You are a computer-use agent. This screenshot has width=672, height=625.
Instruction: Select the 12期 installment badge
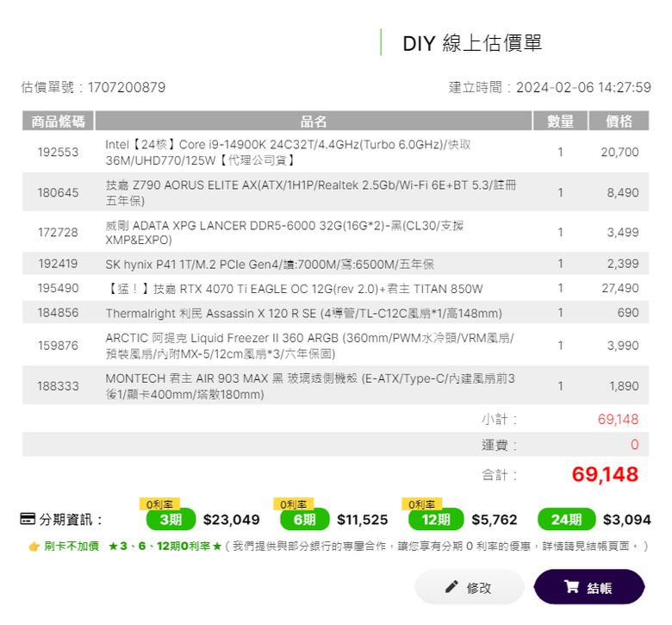[436, 520]
